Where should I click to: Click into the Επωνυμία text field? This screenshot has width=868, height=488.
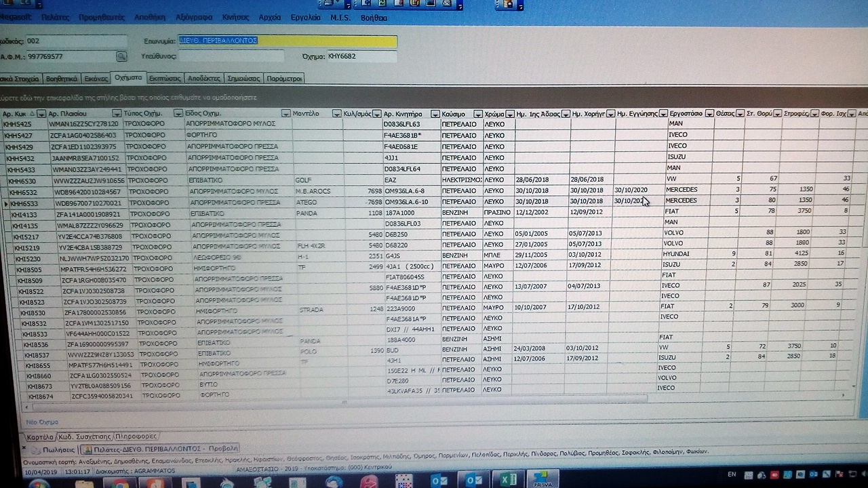click(287, 41)
